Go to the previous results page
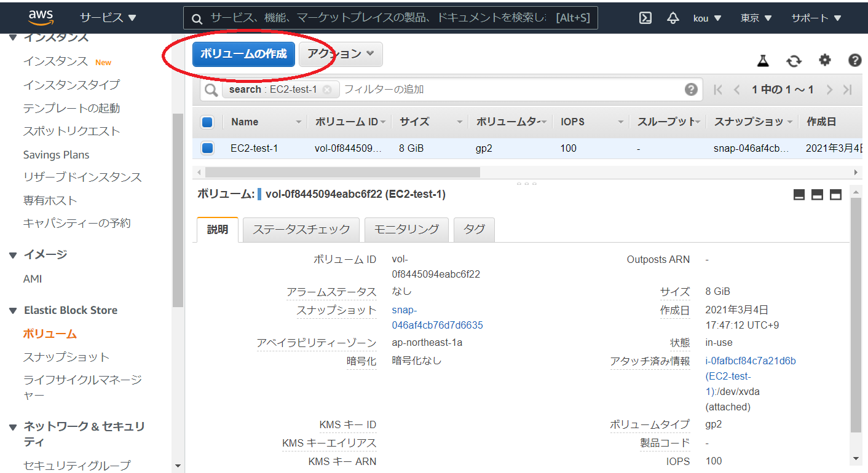This screenshot has height=473, width=868. click(736, 90)
